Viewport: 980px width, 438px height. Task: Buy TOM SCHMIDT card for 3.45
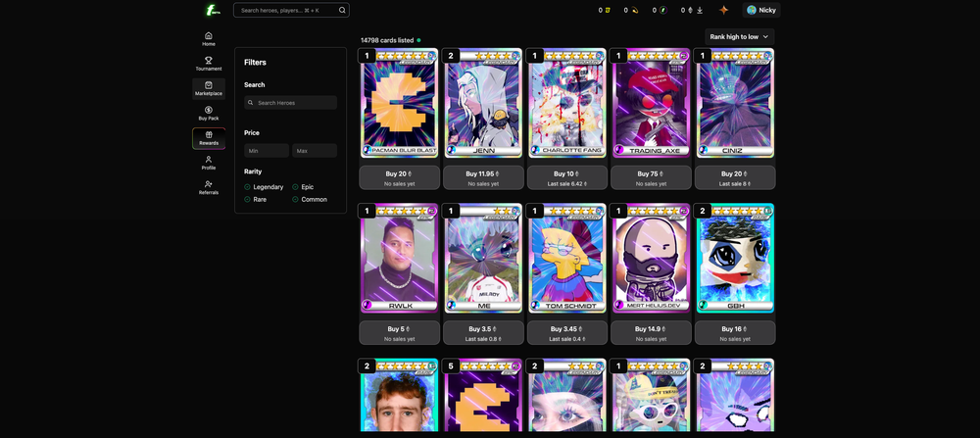tap(566, 332)
